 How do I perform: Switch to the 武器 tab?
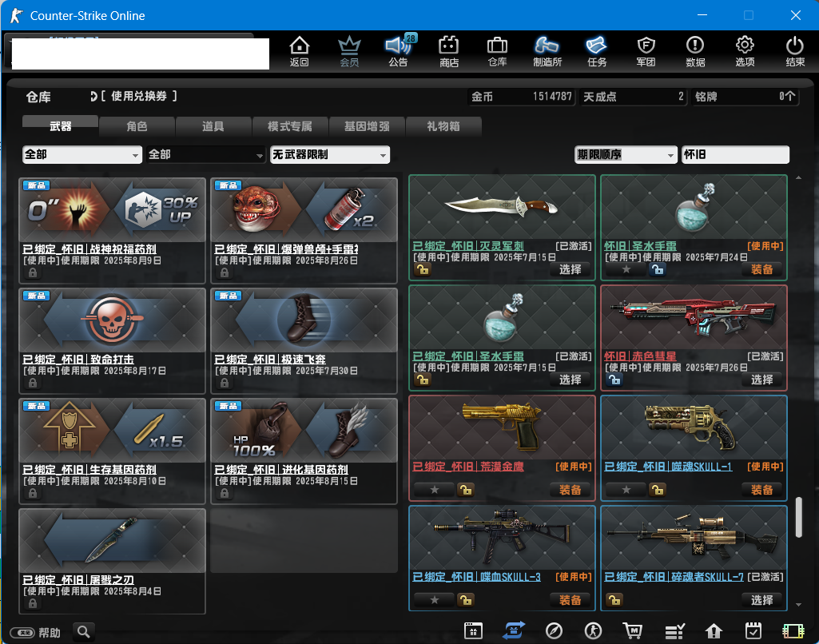point(60,126)
